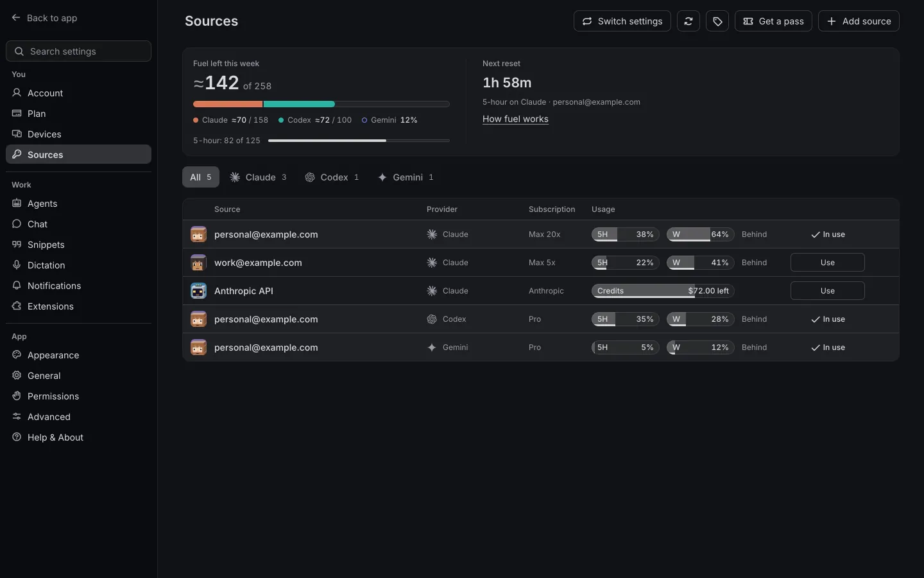The image size is (924, 578).
Task: Use the Anthropic API source
Action: coord(828,291)
